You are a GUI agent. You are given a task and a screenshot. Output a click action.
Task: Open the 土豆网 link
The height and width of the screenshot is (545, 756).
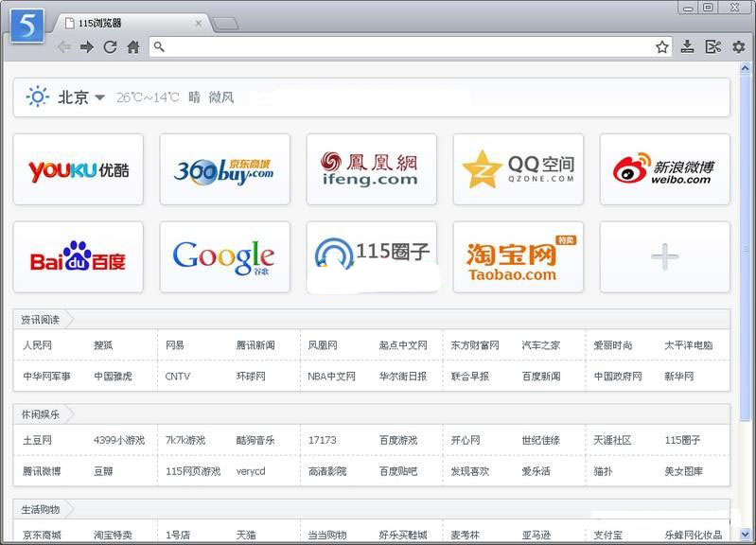[37, 440]
